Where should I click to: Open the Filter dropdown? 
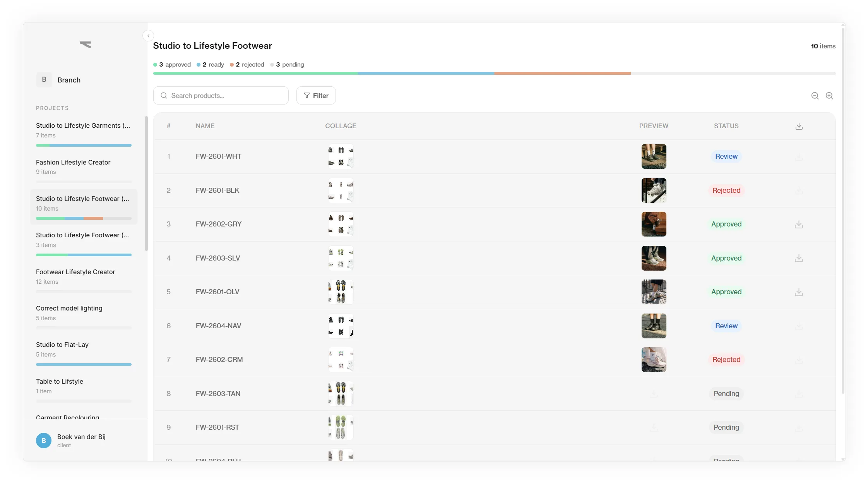[x=316, y=95]
